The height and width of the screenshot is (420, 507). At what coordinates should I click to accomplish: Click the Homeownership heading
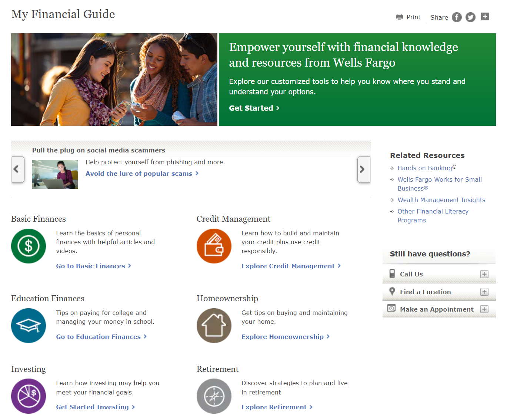227,299
